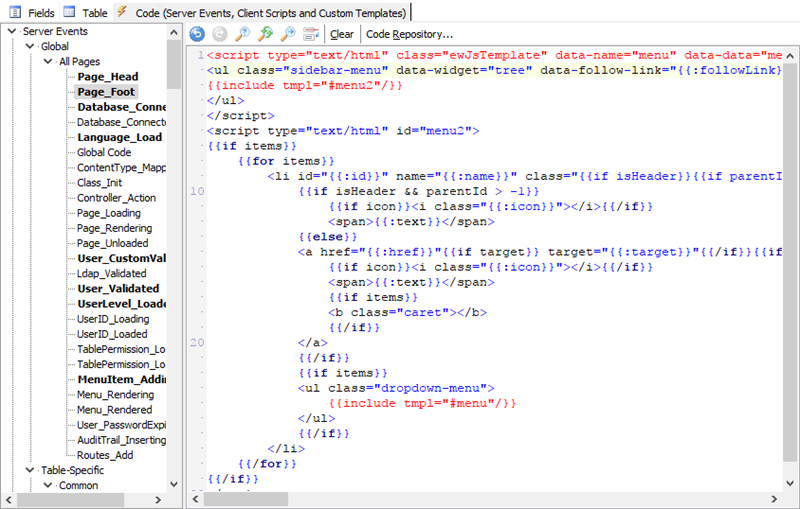
Task: Click code line '<ul class="dropdown-menu">'
Action: [396, 388]
